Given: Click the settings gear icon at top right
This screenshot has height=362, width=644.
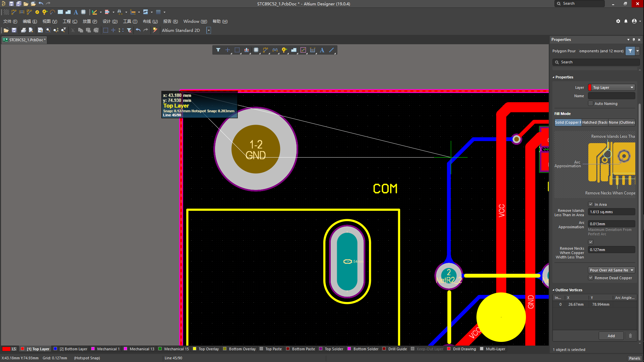Looking at the screenshot, I should click(x=618, y=21).
